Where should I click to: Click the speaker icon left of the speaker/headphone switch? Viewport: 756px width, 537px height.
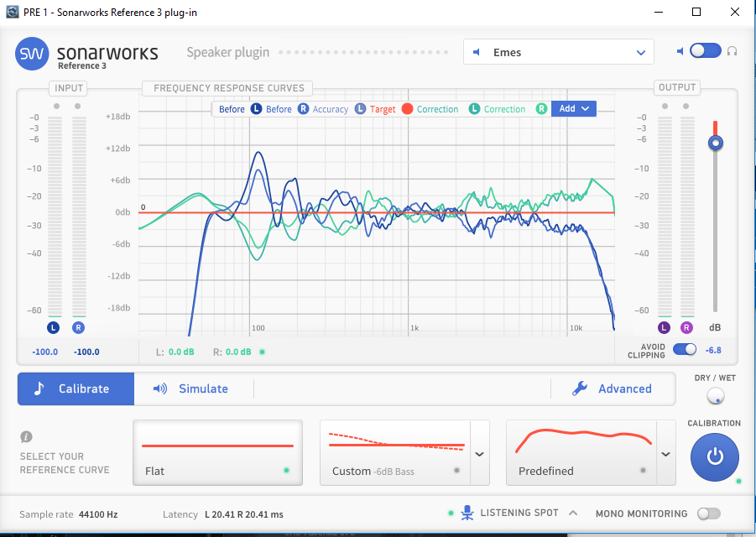tap(680, 51)
